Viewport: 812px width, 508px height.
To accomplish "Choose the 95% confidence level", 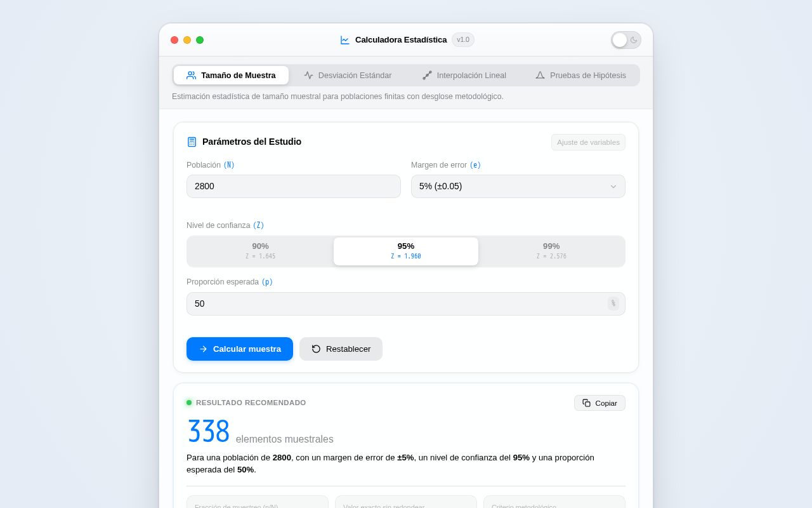I will [406, 251].
